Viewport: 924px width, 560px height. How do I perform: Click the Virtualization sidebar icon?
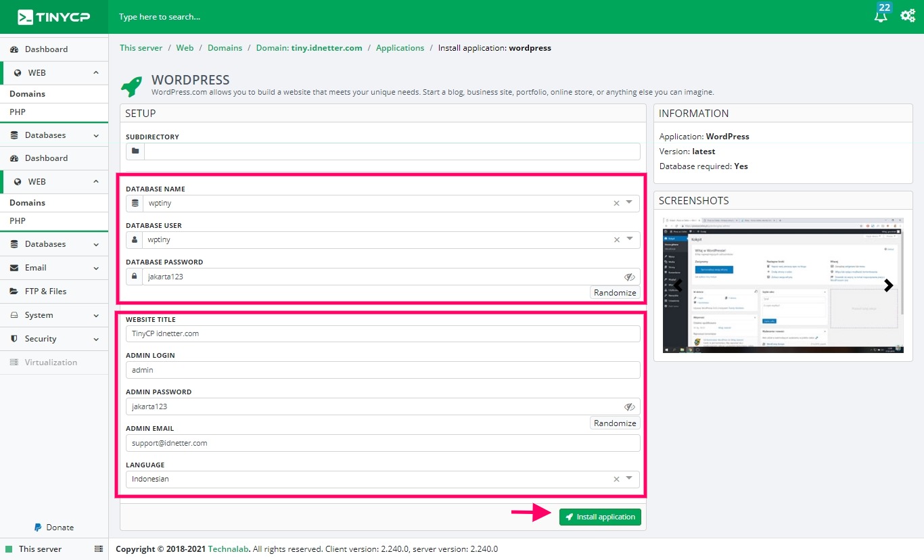pyautogui.click(x=14, y=362)
